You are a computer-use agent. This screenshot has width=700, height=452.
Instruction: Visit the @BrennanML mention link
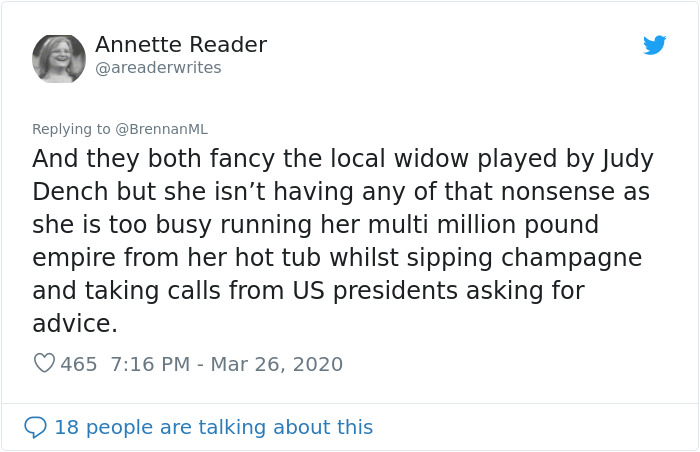coord(161,129)
